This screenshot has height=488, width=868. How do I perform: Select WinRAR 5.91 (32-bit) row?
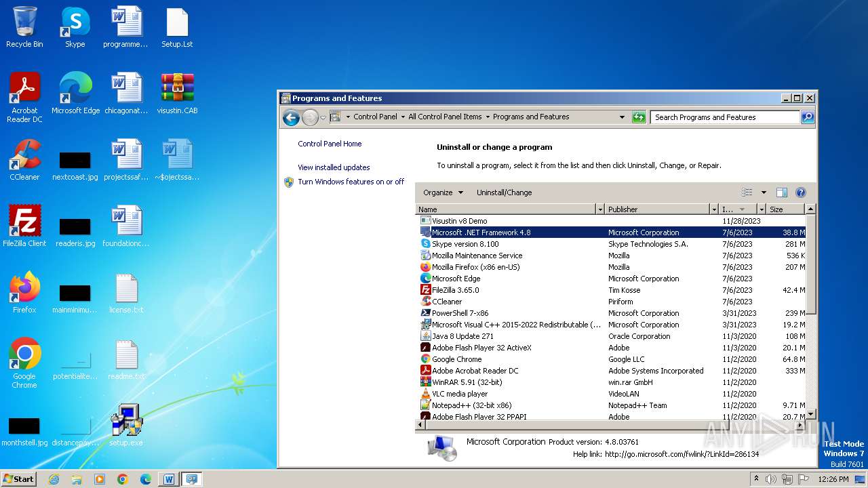[610, 382]
